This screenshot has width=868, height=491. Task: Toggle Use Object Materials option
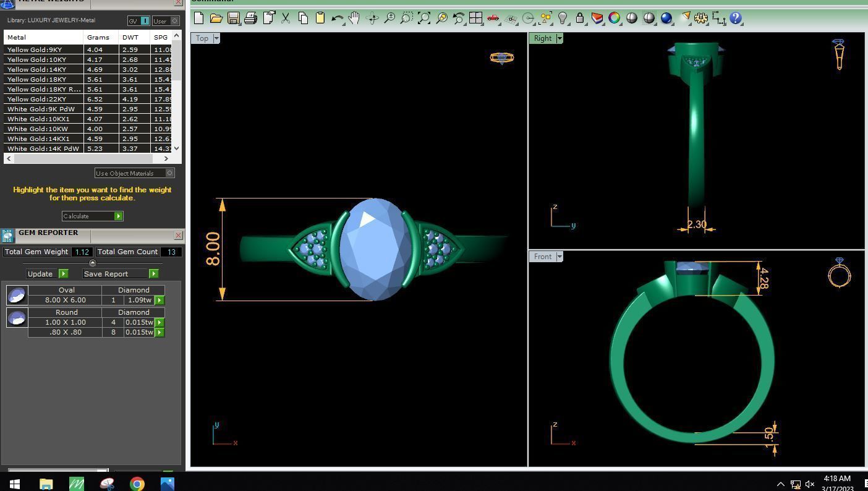coord(135,173)
